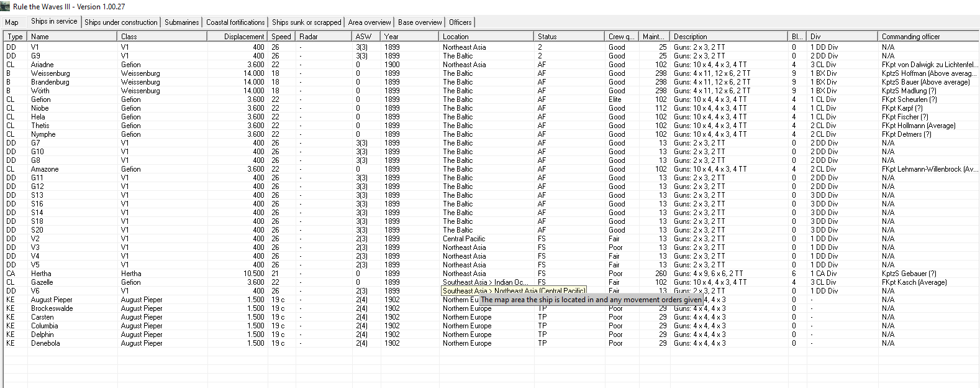This screenshot has height=388, width=980.
Task: Click the Rule the Waves III title bar icon
Action: [6, 6]
